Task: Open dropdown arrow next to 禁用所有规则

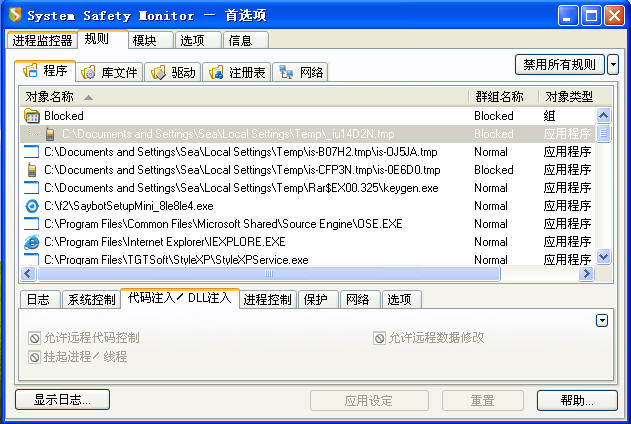Action: coord(613,64)
